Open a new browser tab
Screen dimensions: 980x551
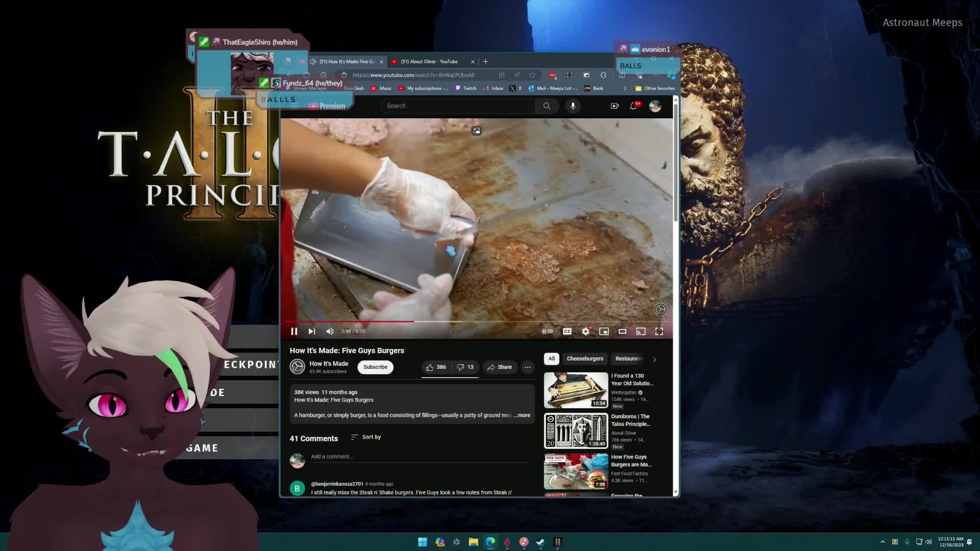pyautogui.click(x=485, y=62)
